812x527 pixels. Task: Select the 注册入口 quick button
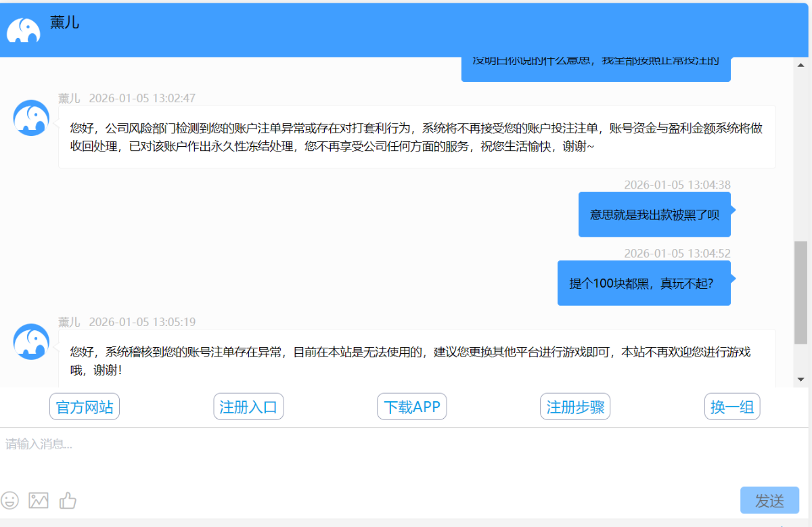coord(248,407)
